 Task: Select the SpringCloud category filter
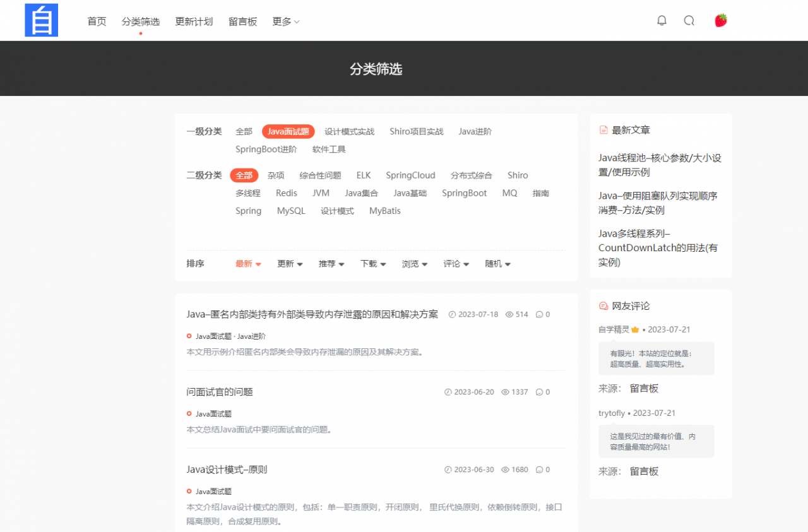point(410,175)
